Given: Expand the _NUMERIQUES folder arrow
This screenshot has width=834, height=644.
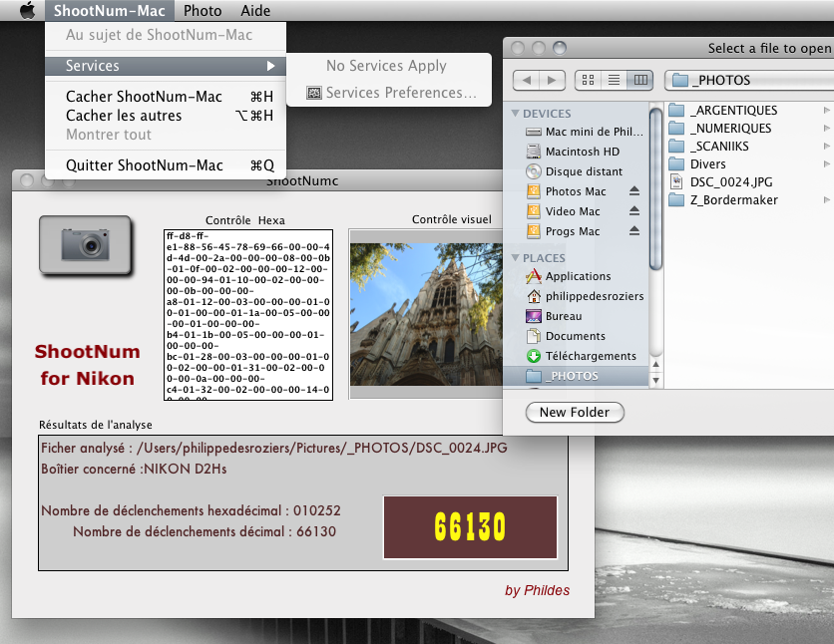Looking at the screenshot, I should pos(827,129).
